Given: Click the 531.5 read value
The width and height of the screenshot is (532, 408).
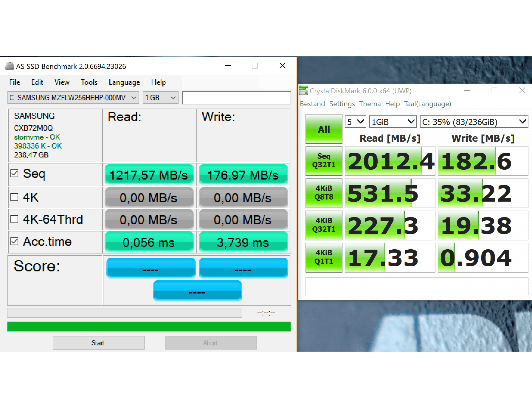Looking at the screenshot, I should pyautogui.click(x=390, y=193).
